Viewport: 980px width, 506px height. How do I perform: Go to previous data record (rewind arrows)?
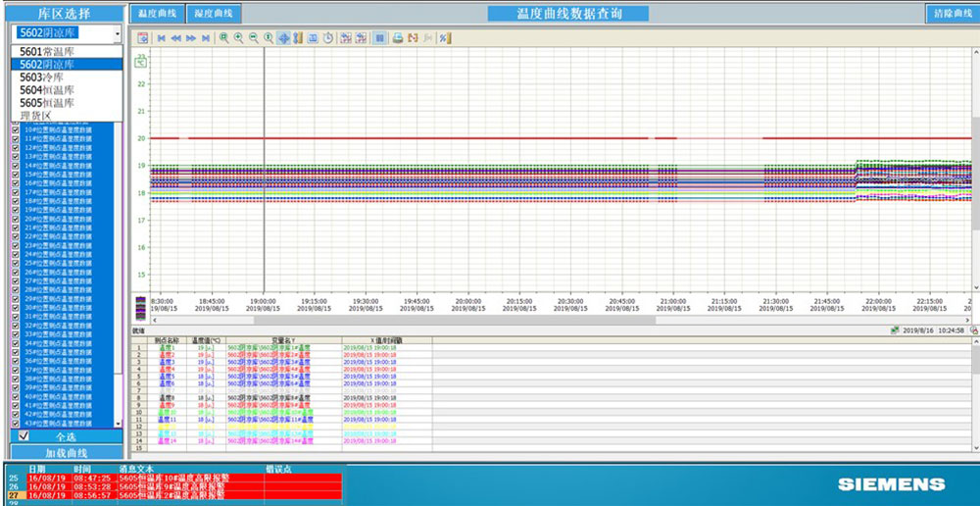pyautogui.click(x=176, y=38)
